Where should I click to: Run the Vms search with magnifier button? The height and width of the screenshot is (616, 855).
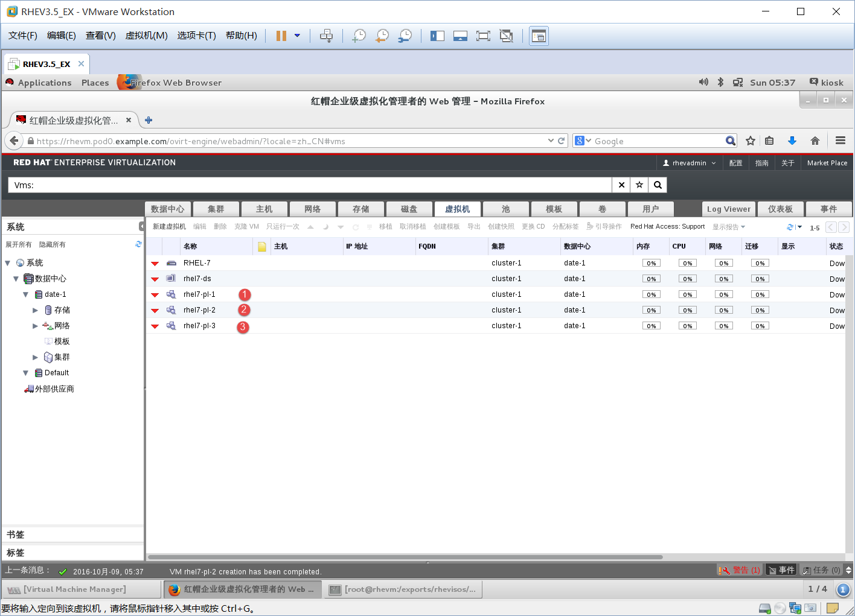click(x=658, y=185)
